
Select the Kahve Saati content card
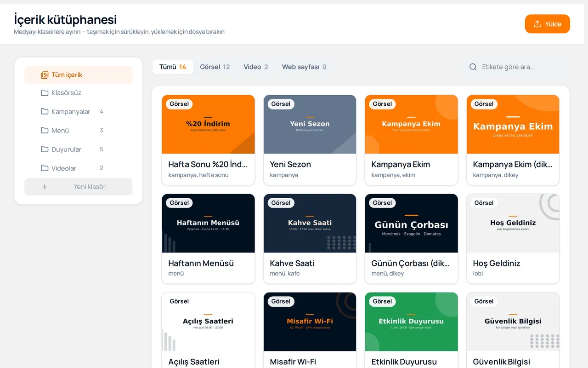310,239
